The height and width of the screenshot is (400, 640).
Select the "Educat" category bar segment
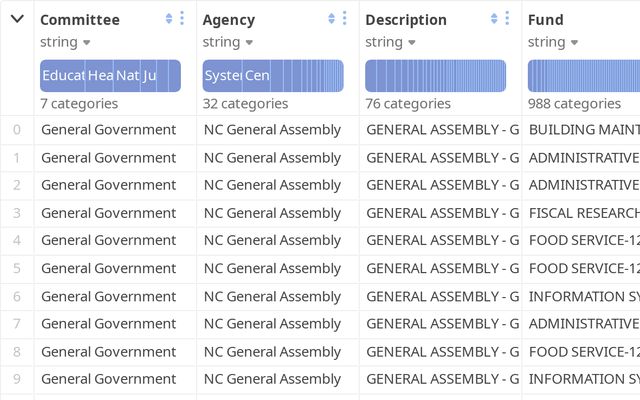click(62, 76)
